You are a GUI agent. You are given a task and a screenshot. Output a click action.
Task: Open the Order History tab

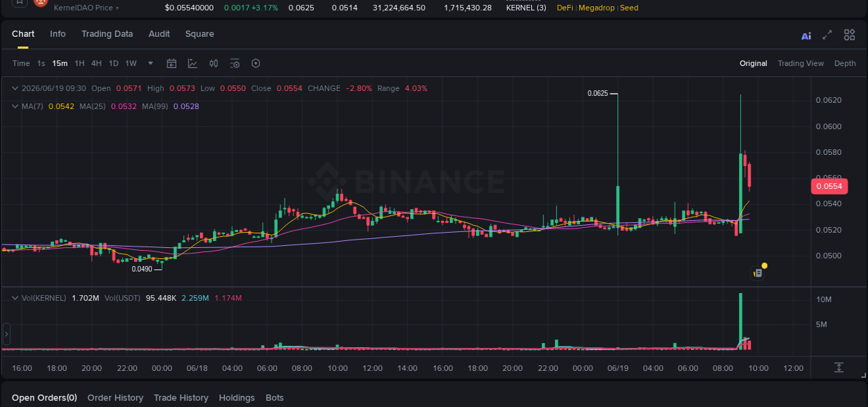pos(115,398)
